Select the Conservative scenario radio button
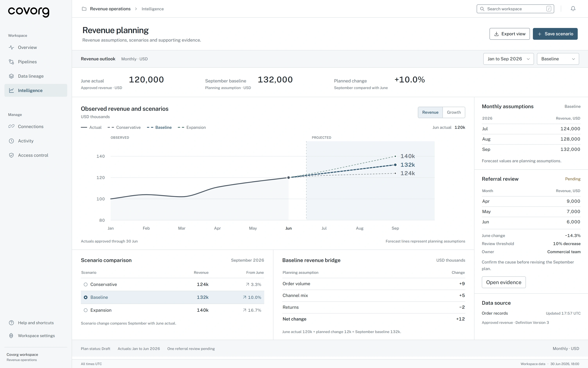588x368 pixels. [x=85, y=284]
